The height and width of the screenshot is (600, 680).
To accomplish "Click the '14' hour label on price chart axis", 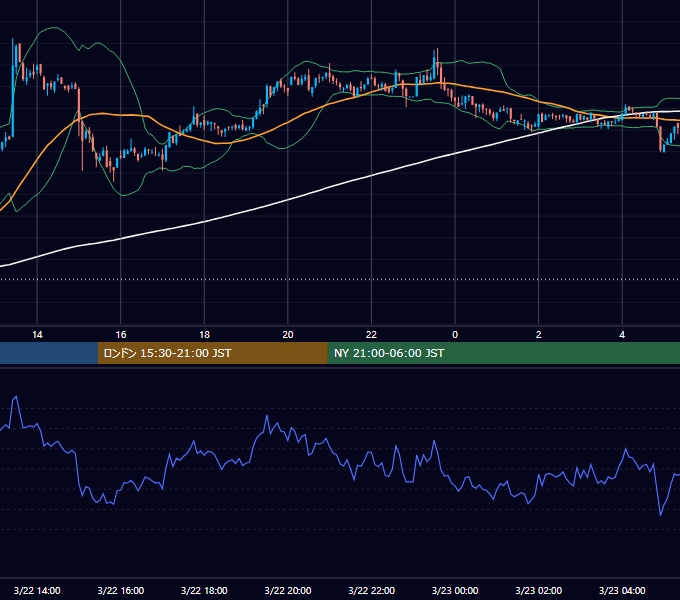I will coord(37,335).
